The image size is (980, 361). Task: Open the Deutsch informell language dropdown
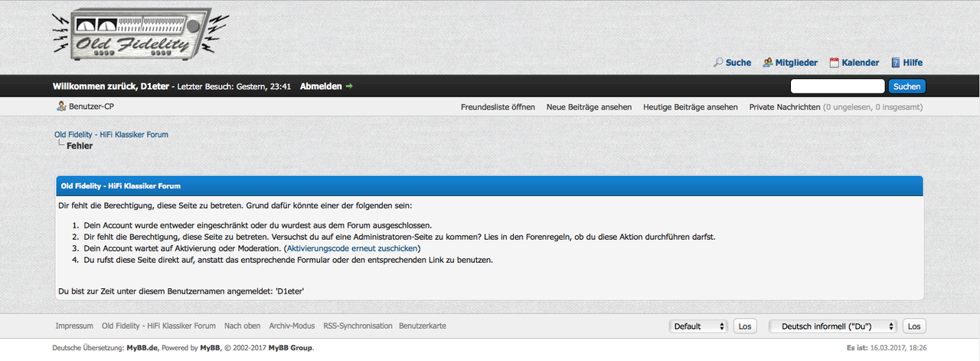833,327
